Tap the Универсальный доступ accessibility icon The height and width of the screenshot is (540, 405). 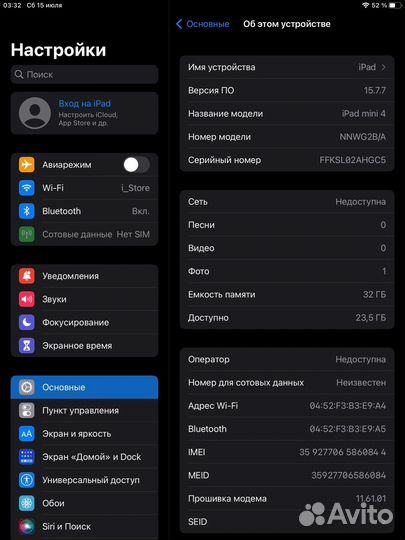coord(27,480)
